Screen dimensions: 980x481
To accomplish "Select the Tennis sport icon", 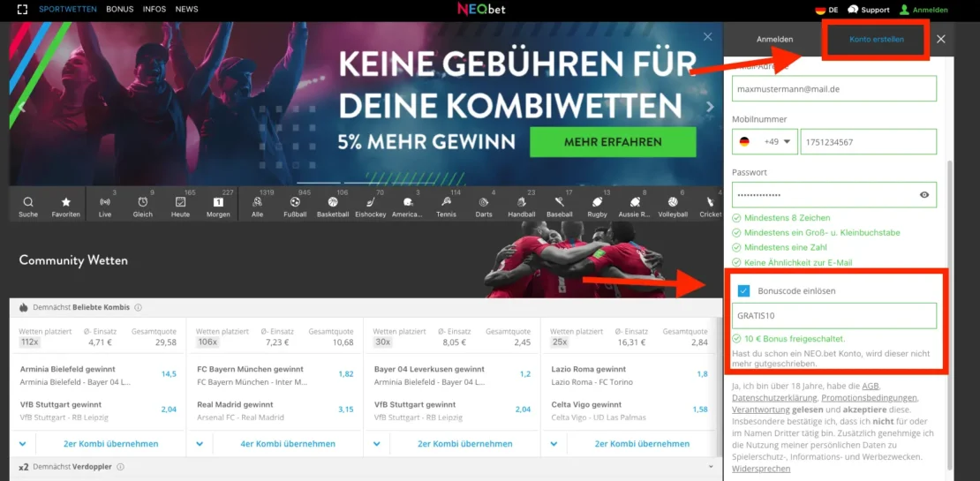I will tap(446, 202).
